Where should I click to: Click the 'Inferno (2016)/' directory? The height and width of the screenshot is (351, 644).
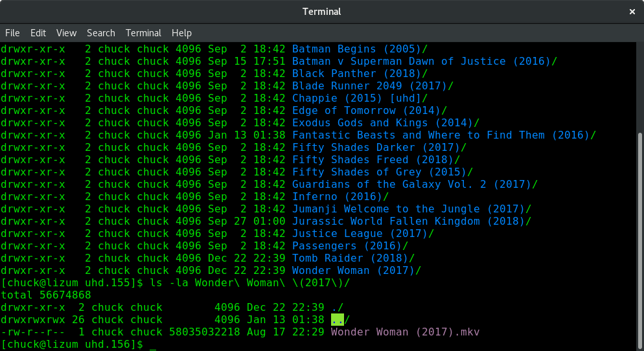(341, 197)
